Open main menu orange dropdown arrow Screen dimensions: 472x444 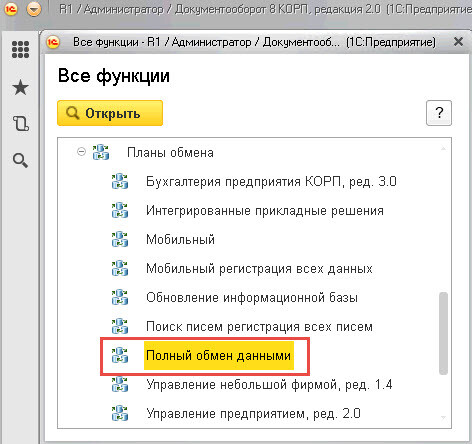coord(34,9)
